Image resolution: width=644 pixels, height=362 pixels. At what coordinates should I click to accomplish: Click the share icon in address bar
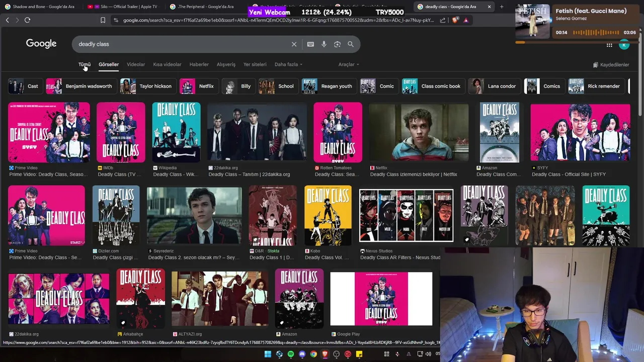443,20
